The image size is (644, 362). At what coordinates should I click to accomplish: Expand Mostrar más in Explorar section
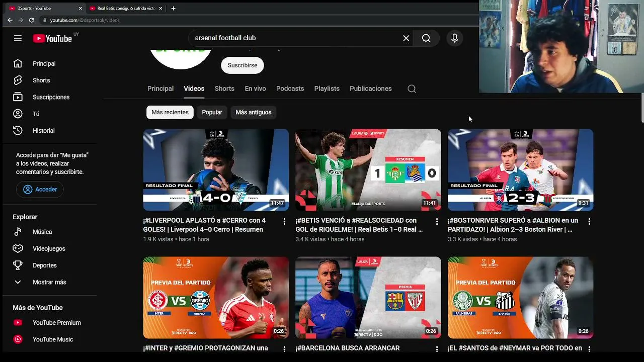pos(49,282)
